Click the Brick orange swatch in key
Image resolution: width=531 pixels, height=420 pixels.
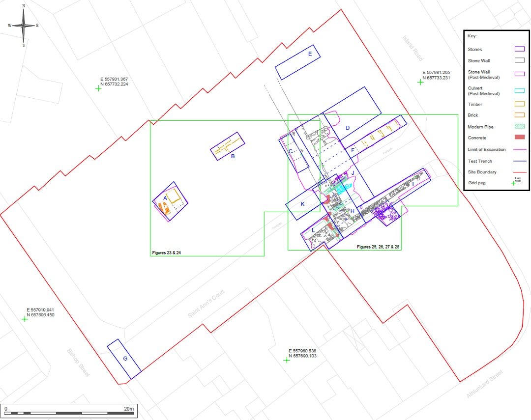pyautogui.click(x=519, y=115)
